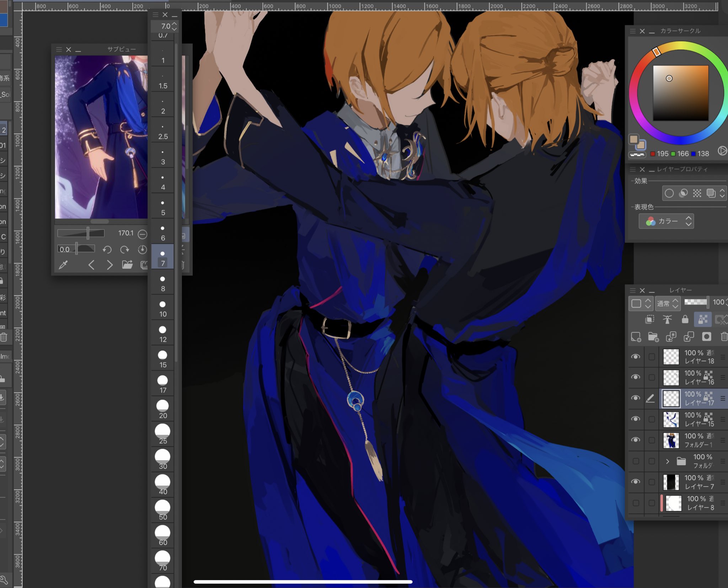The image size is (728, 588).
Task: Delete the selected layer with trash icon
Action: click(724, 337)
